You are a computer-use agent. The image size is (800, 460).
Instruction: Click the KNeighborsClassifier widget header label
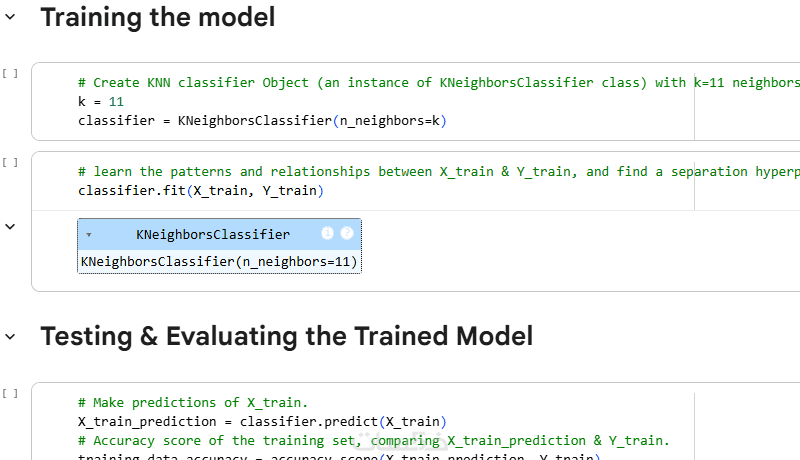click(x=213, y=235)
